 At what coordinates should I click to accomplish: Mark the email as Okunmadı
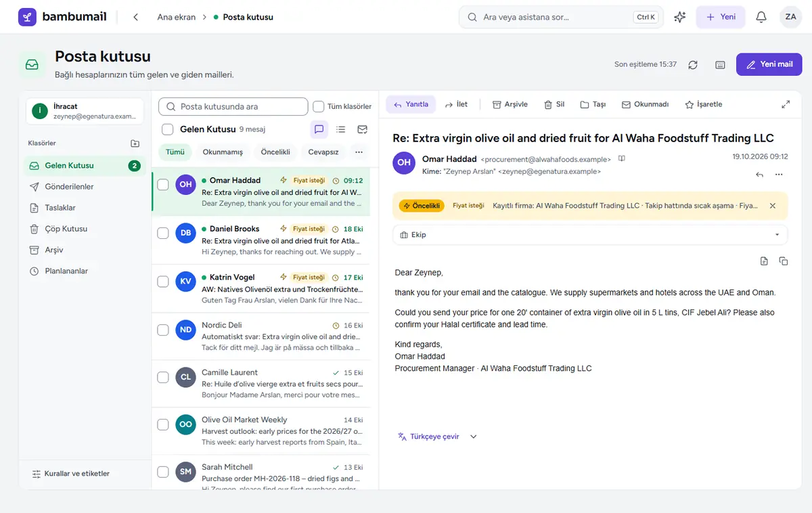(646, 104)
